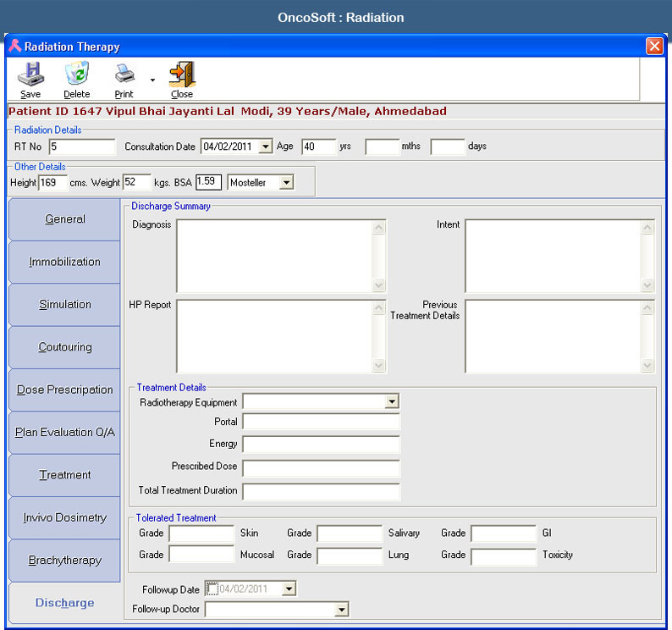The width and height of the screenshot is (672, 630).
Task: Click Diagnosis scrollbar up arrow
Action: point(379,227)
